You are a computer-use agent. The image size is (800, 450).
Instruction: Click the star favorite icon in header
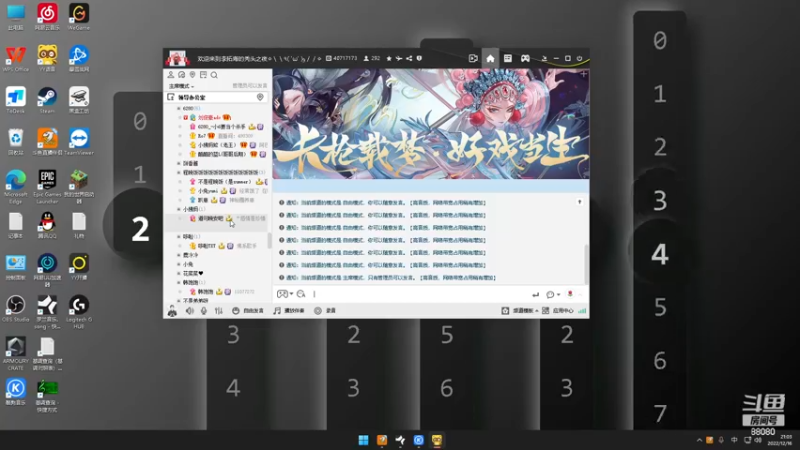coord(389,59)
